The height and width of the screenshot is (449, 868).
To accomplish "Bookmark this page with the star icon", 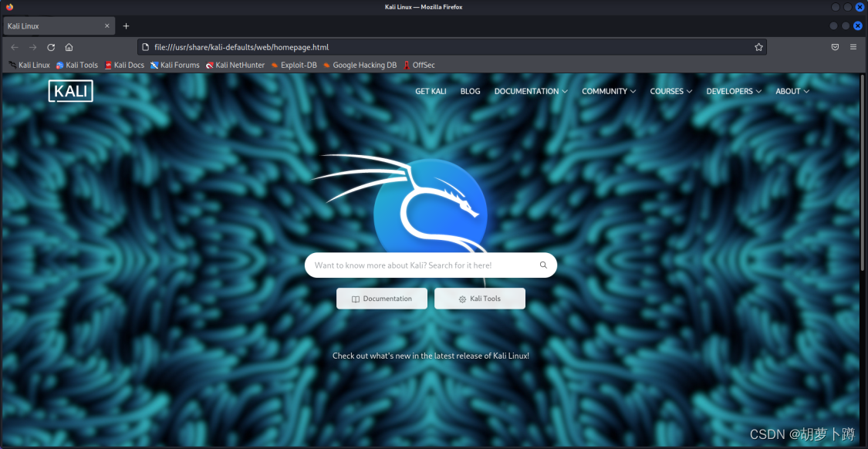I will tap(758, 47).
